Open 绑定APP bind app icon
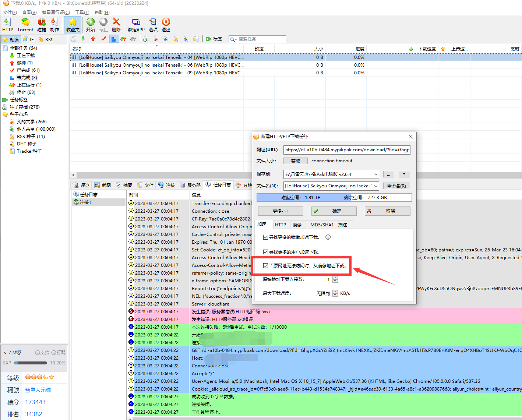This screenshot has width=522, height=420. tap(136, 25)
